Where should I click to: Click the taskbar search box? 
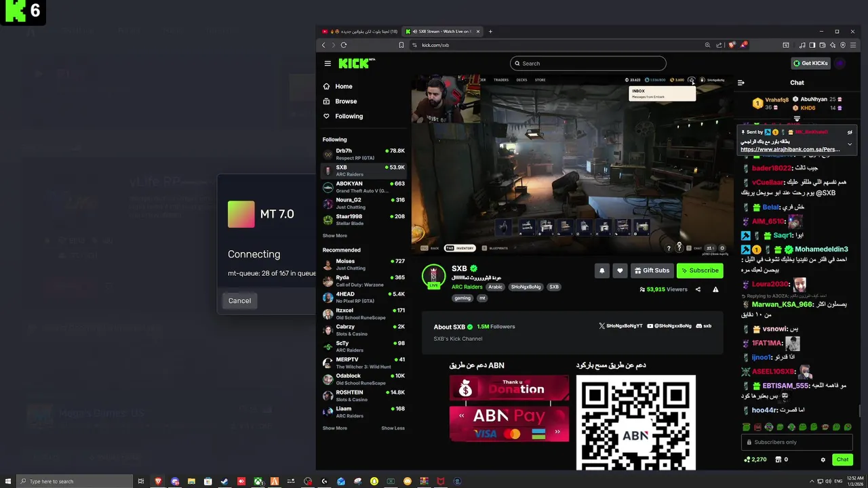pyautogui.click(x=75, y=481)
